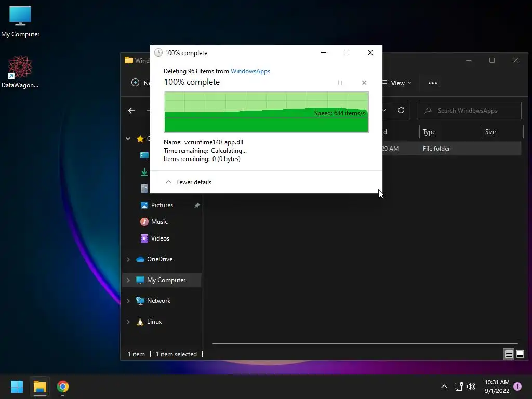Unpin Pictures using the pin icon
This screenshot has height=399, width=532.
197,205
